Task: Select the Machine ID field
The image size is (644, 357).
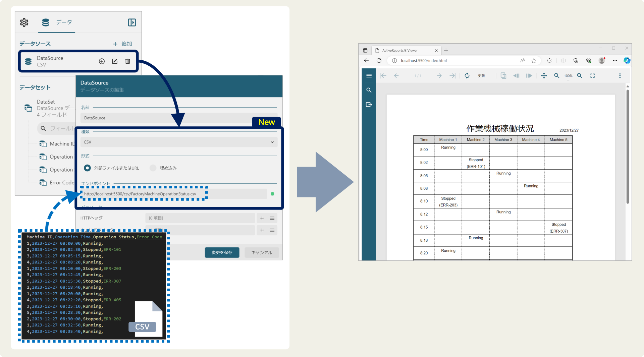Action: point(57,144)
